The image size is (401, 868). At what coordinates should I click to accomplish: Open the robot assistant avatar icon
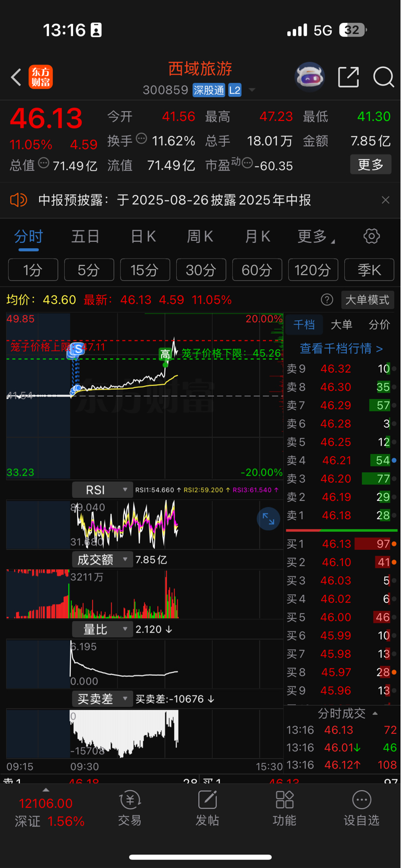point(310,77)
